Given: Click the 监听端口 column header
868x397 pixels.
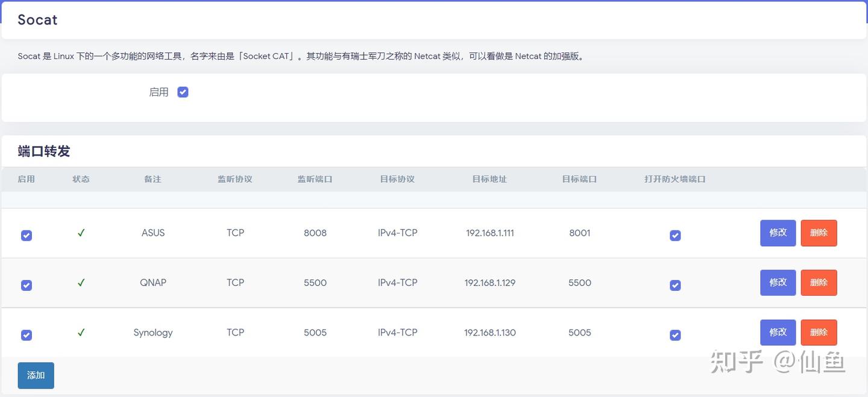Looking at the screenshot, I should tap(315, 179).
